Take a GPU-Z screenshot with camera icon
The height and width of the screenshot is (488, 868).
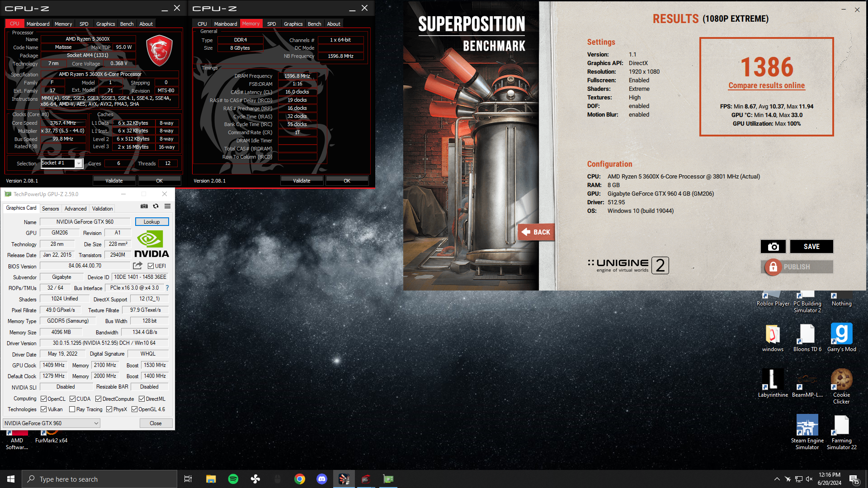[x=144, y=206]
